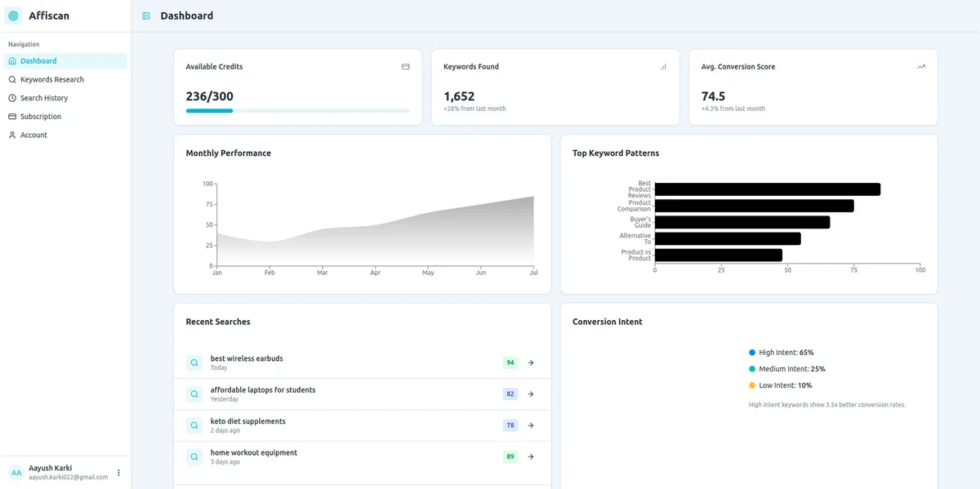This screenshot has height=489, width=980.
Task: Click the magnifier icon beside Keywords Research
Action: click(11, 79)
